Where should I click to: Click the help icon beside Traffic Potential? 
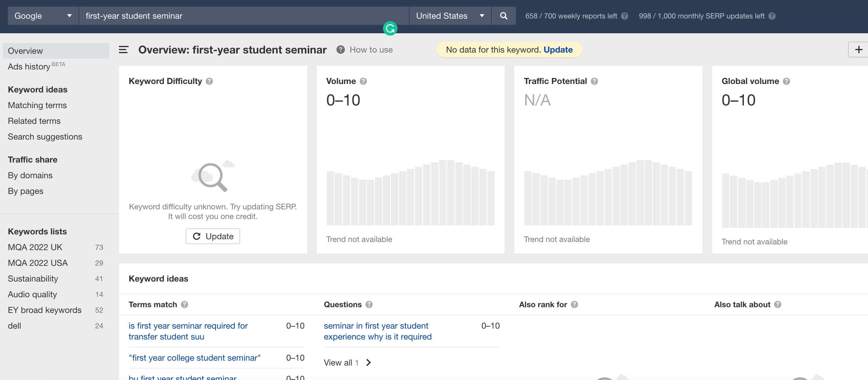tap(595, 82)
